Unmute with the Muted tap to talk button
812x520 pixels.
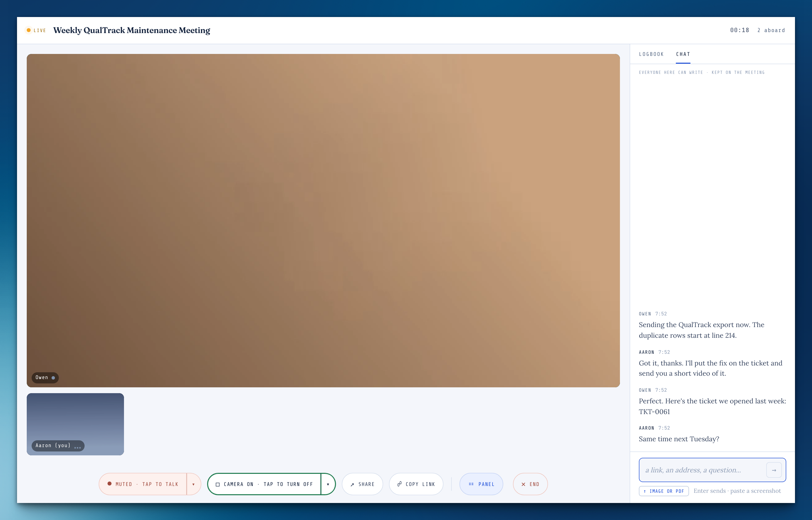143,484
